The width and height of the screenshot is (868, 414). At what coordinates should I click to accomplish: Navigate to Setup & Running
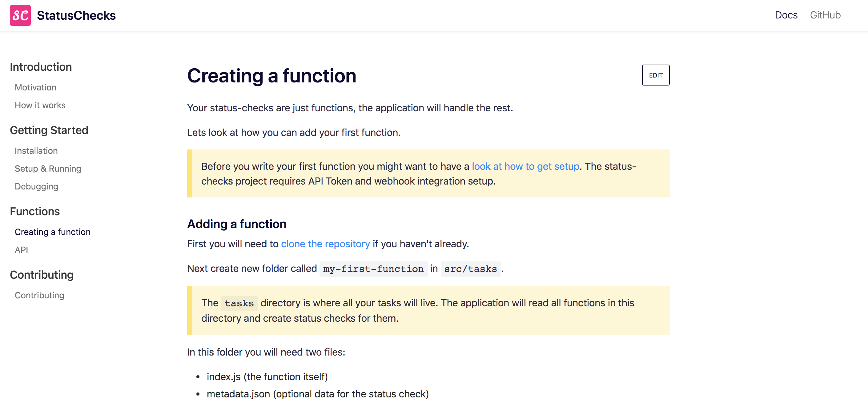[x=48, y=169]
